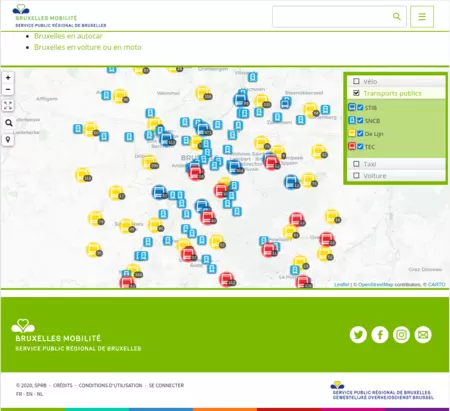Click the SNCB label in the legend

(372, 121)
